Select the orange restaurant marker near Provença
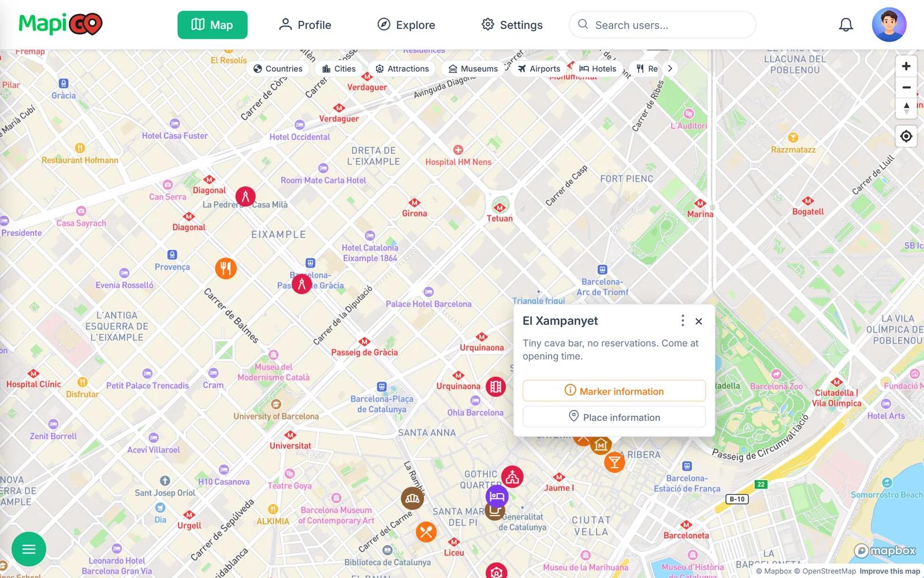 click(x=226, y=268)
